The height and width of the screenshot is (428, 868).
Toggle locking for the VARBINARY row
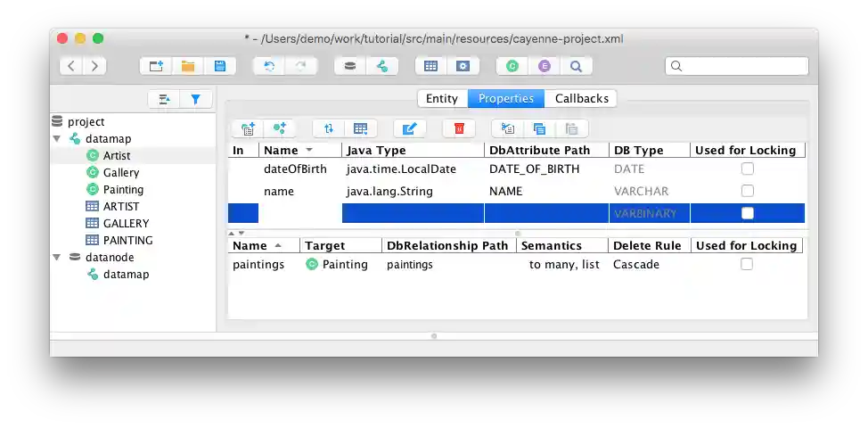click(748, 213)
